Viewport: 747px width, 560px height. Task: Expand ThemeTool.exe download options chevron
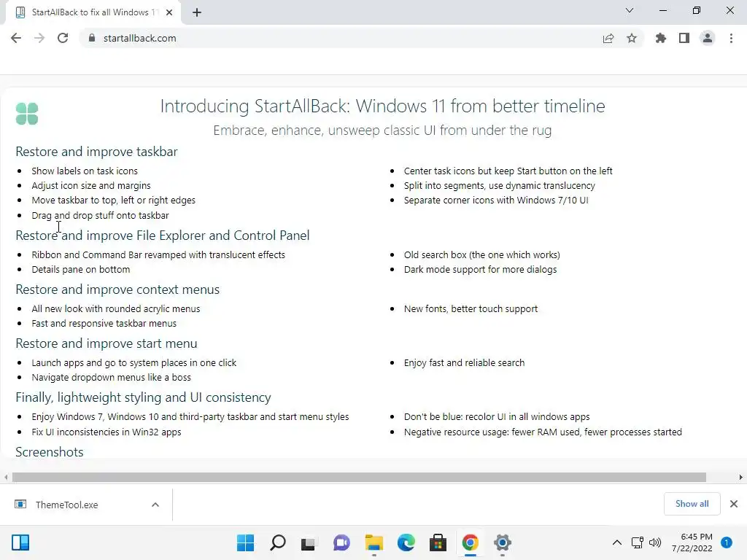point(155,505)
